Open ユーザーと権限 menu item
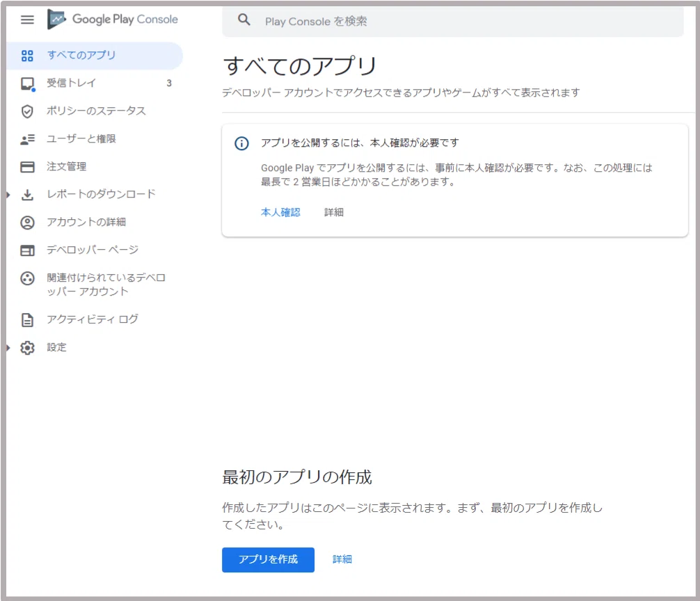The width and height of the screenshot is (700, 601). pyautogui.click(x=94, y=138)
